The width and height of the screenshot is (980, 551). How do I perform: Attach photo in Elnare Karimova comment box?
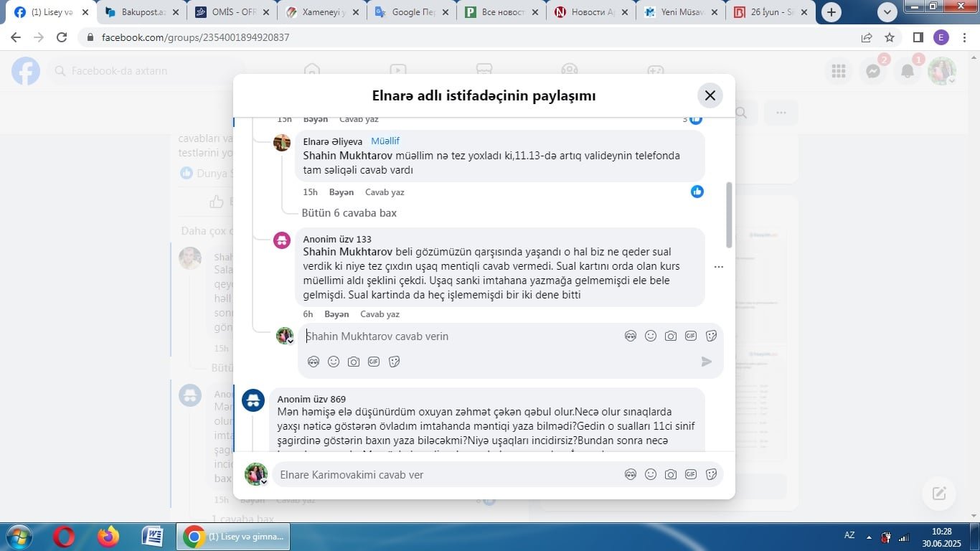[x=671, y=474]
